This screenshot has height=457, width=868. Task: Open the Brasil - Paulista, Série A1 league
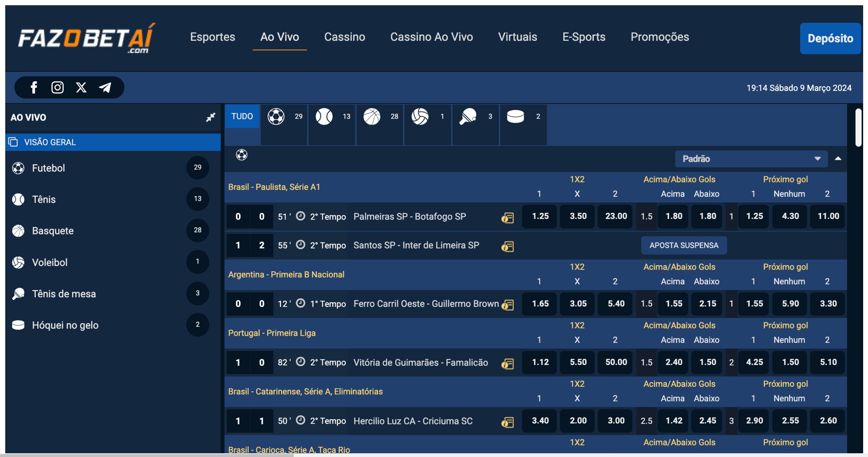274,187
